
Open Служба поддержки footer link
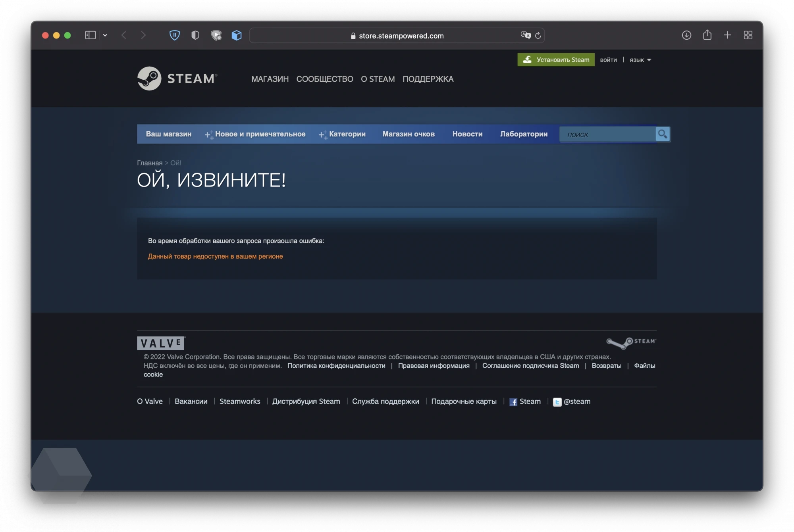coord(385,401)
